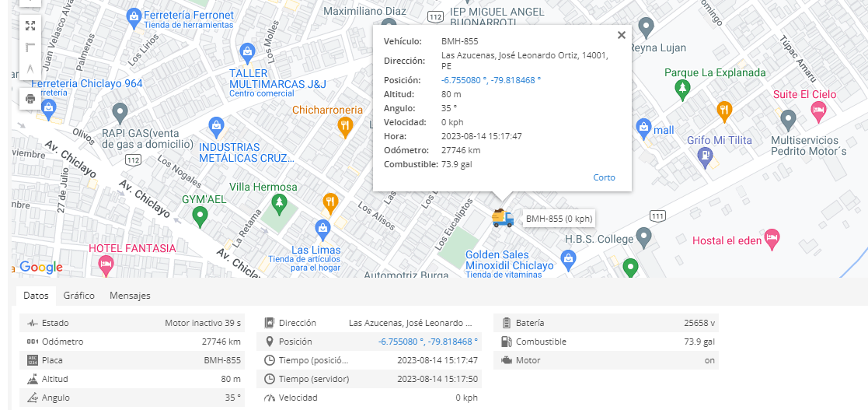Open the position coordinates link in popup
This screenshot has height=410, width=868.
[x=490, y=80]
